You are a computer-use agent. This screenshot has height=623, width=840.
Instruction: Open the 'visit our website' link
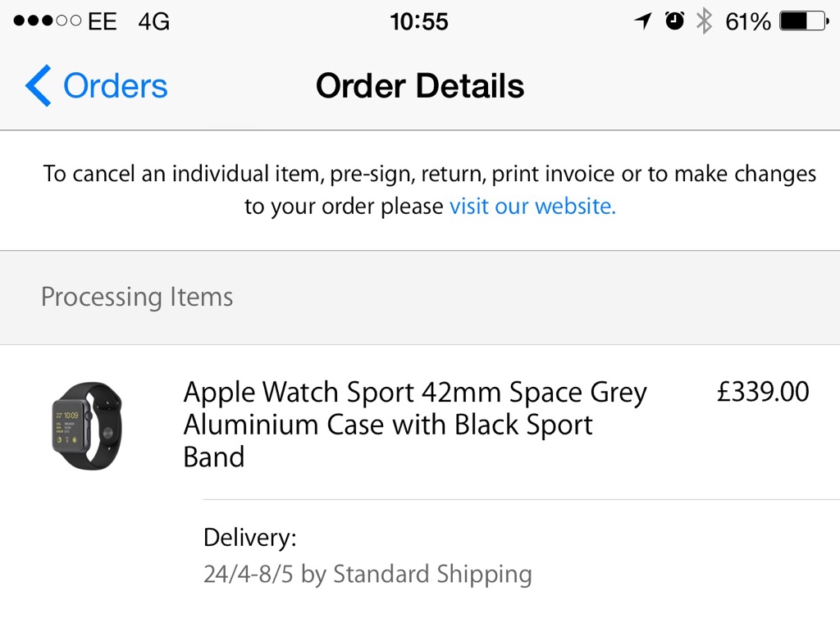point(532,206)
